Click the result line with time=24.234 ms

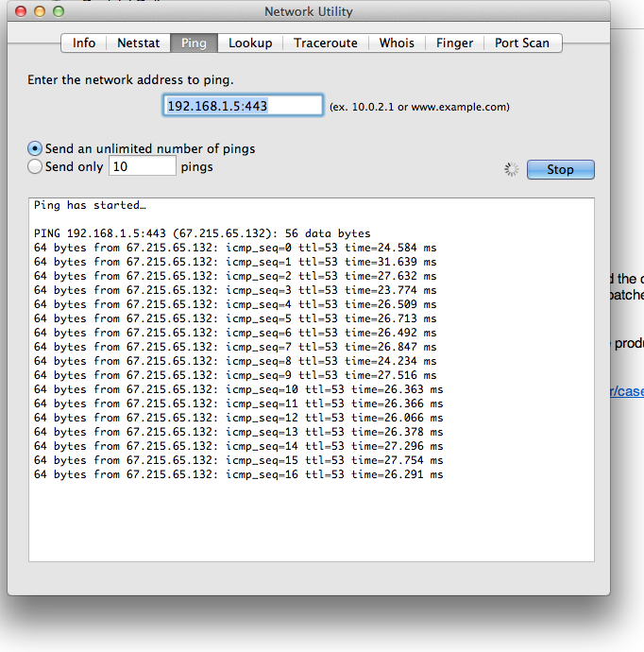(x=235, y=361)
